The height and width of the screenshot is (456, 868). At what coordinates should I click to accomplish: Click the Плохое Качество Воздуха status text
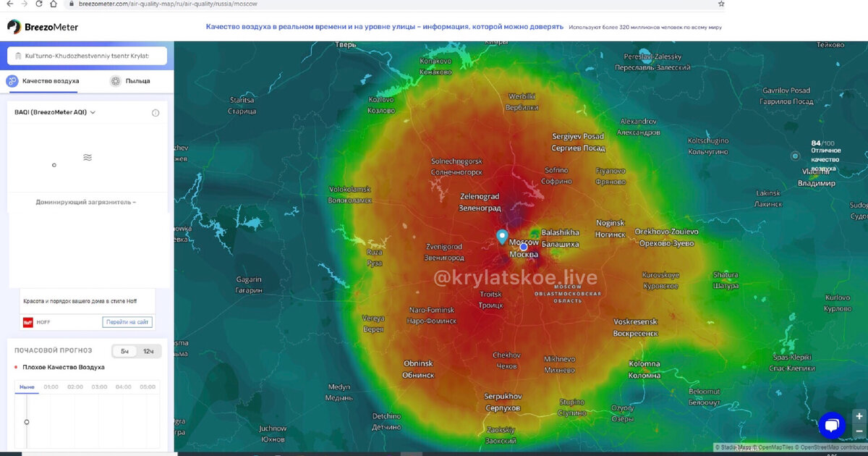tap(64, 368)
